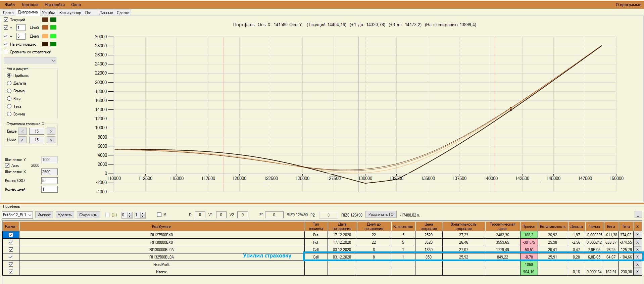Image resolution: width=644 pixels, height=284 pixels.
Task: Open the Окно menu
Action: pyautogui.click(x=76, y=5)
